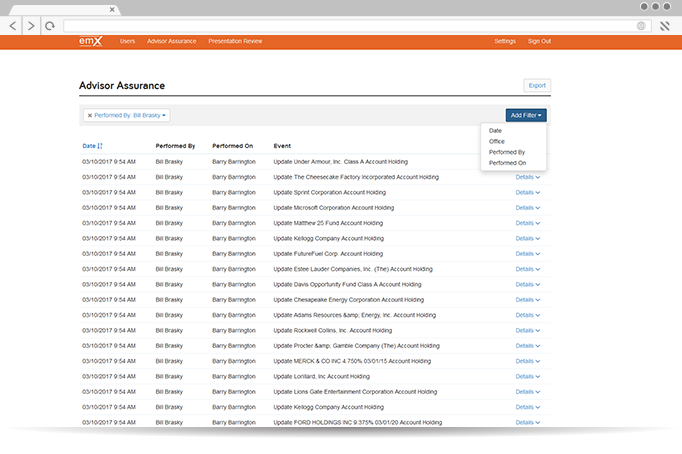Viewport: 682px width, 454px height.
Task: Click Sign Out
Action: click(539, 41)
